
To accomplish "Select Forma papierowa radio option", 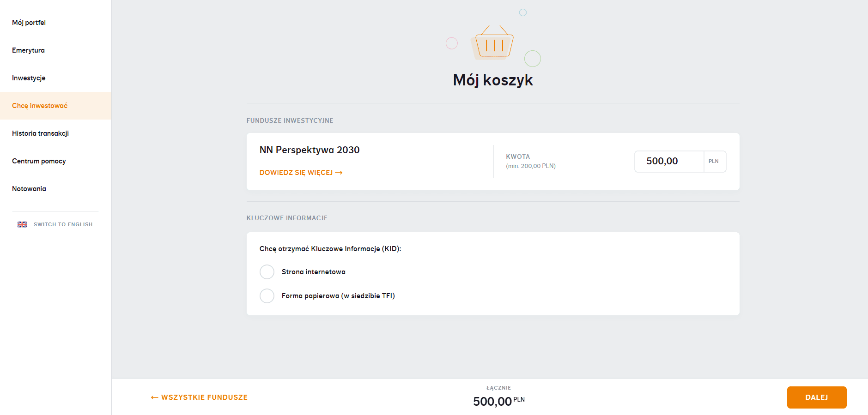I will [x=267, y=296].
